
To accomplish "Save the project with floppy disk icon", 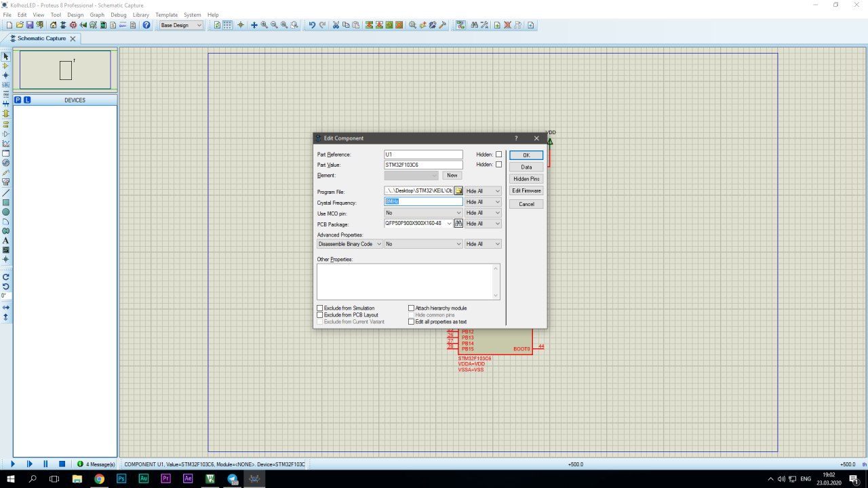I will (30, 25).
